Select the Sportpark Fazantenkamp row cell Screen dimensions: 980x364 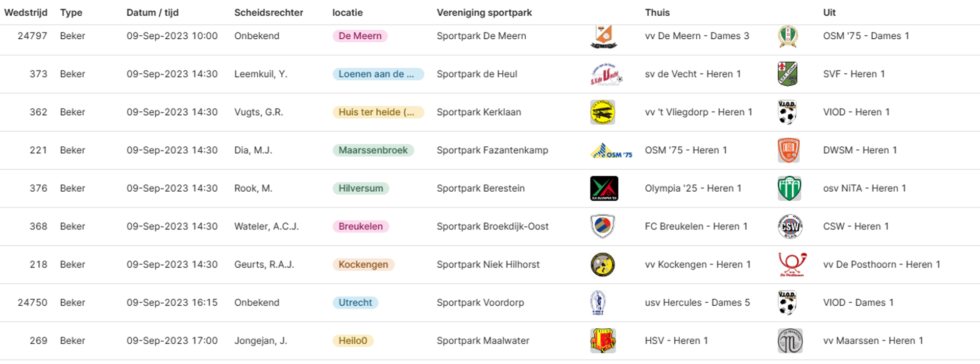[x=493, y=150]
